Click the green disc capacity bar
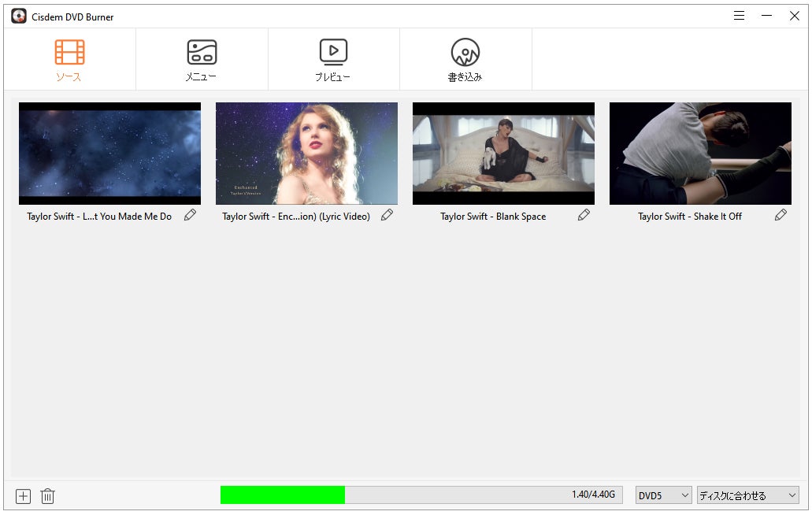812x515 pixels. tap(283, 495)
